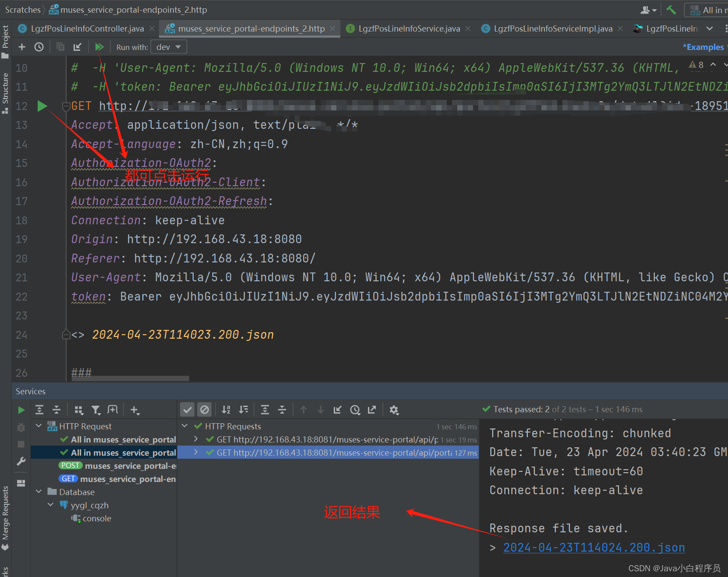Select the console item under yygl_cqzh
728x577 pixels.
[x=92, y=518]
